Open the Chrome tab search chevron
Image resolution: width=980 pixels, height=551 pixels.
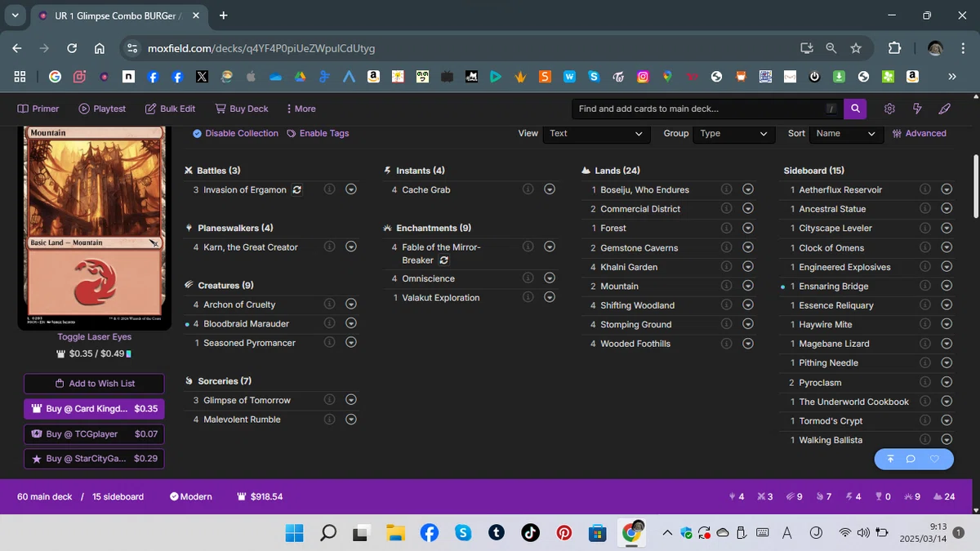point(15,16)
